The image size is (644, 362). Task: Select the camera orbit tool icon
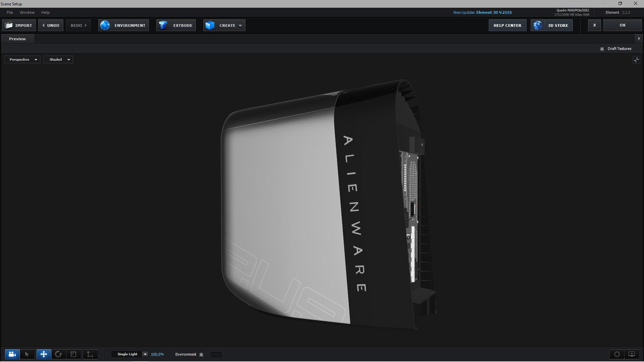(x=12, y=354)
